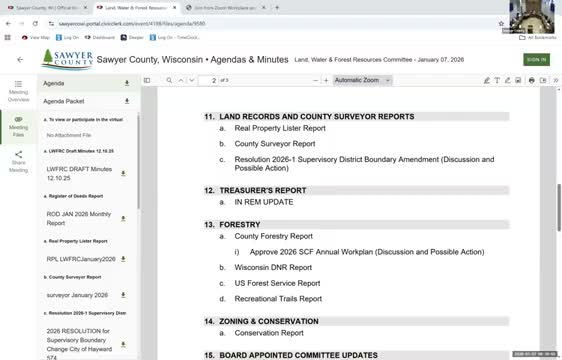
Task: Open LWFRC DRAFT Minutes 12.10.25 document
Action: pos(79,174)
